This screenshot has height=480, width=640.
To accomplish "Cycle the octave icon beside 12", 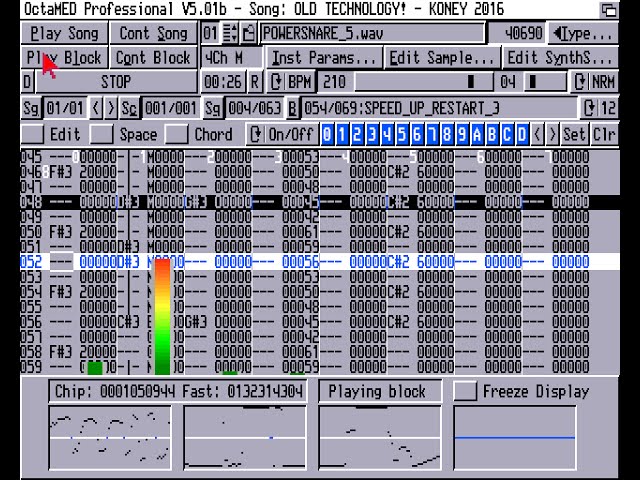I will point(589,108).
